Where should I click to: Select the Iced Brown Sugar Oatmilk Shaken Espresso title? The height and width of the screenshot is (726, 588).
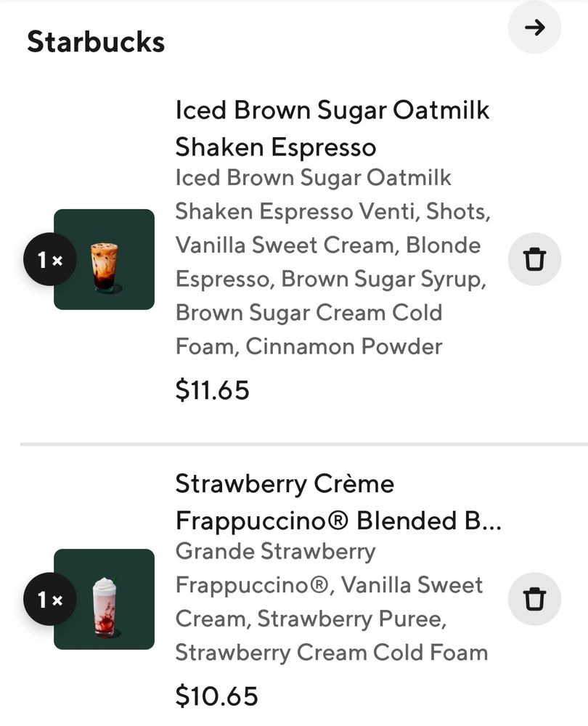332,129
